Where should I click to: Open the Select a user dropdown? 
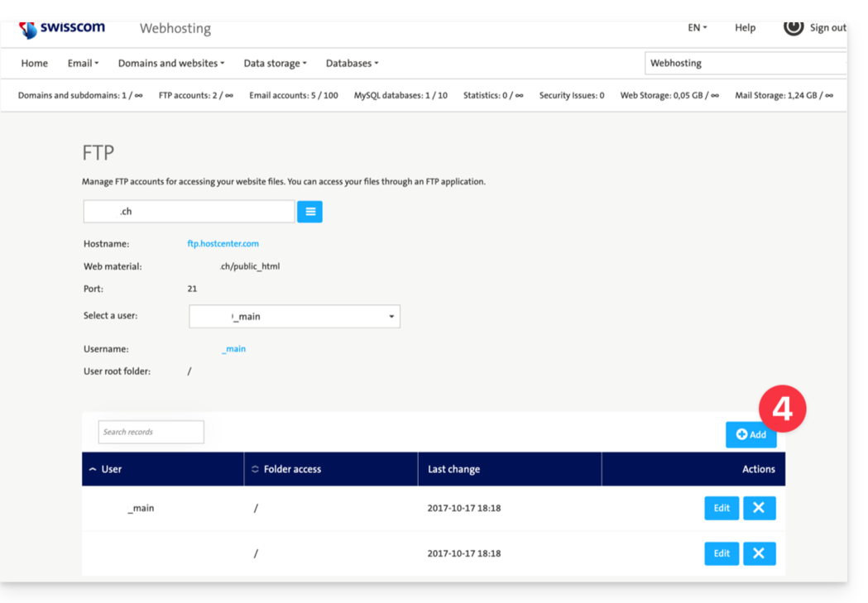click(295, 316)
